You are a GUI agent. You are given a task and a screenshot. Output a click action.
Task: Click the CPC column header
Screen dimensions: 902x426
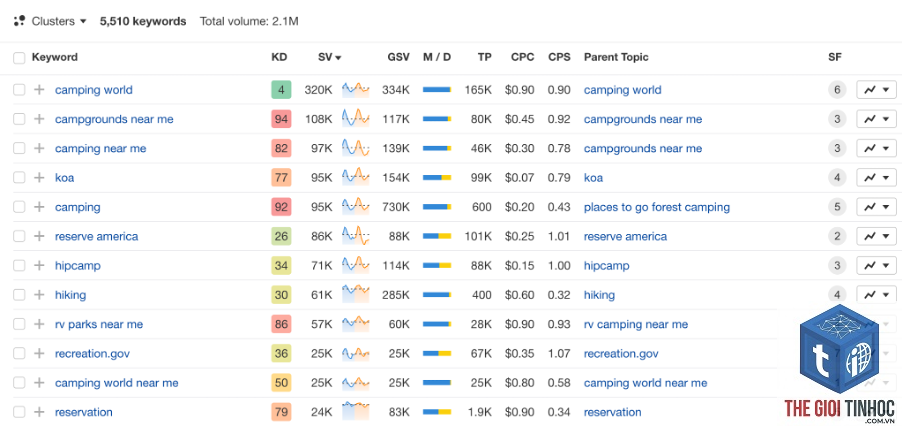click(522, 57)
